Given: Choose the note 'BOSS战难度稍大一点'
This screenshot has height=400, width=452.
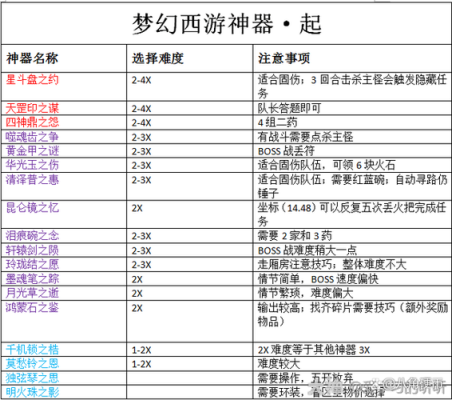Looking at the screenshot, I should click(x=307, y=250).
